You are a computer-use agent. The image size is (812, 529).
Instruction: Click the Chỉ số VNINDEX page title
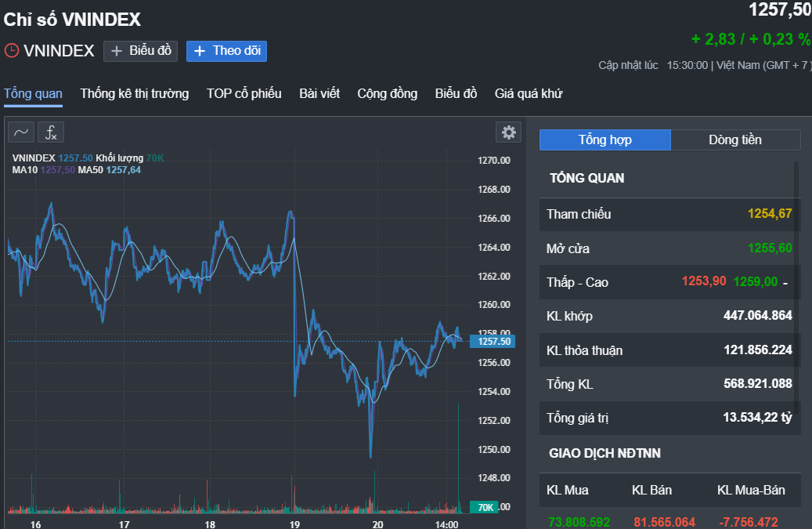(72, 20)
